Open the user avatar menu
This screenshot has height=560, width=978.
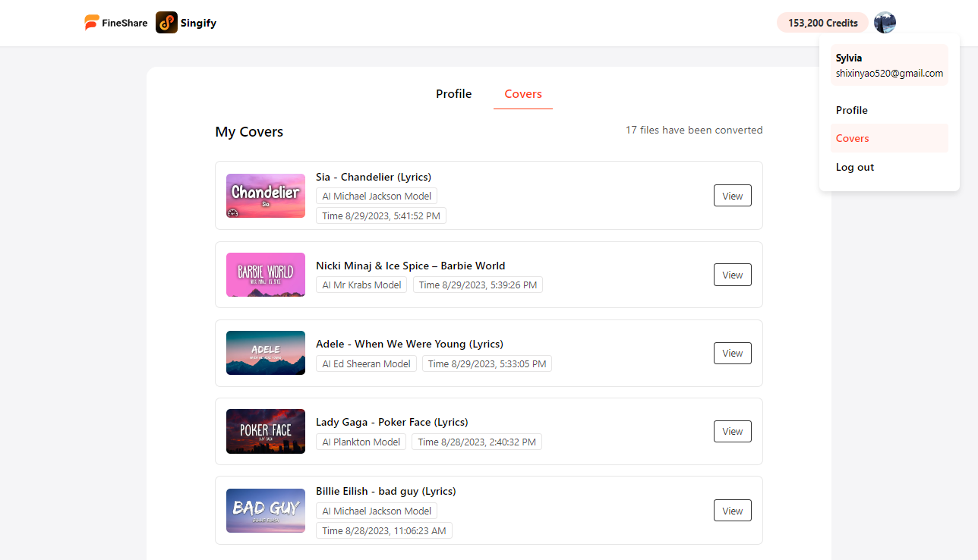pyautogui.click(x=885, y=23)
